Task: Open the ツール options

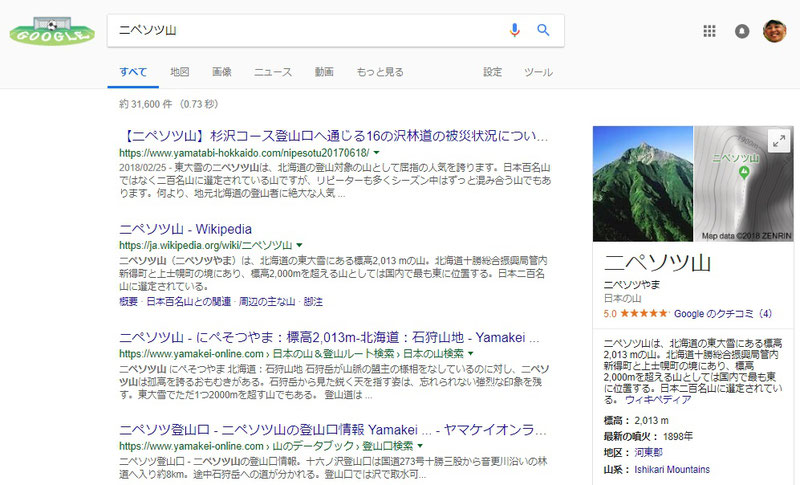Action: (x=538, y=72)
